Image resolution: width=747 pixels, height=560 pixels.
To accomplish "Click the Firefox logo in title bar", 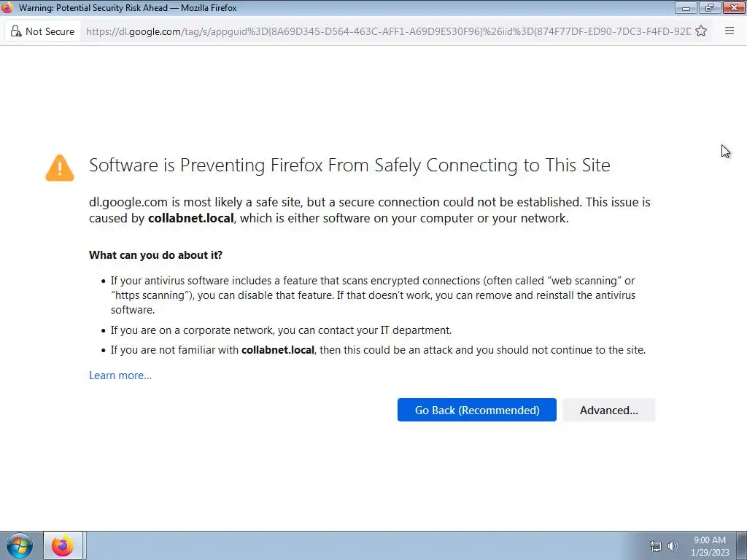I will 7,7.
